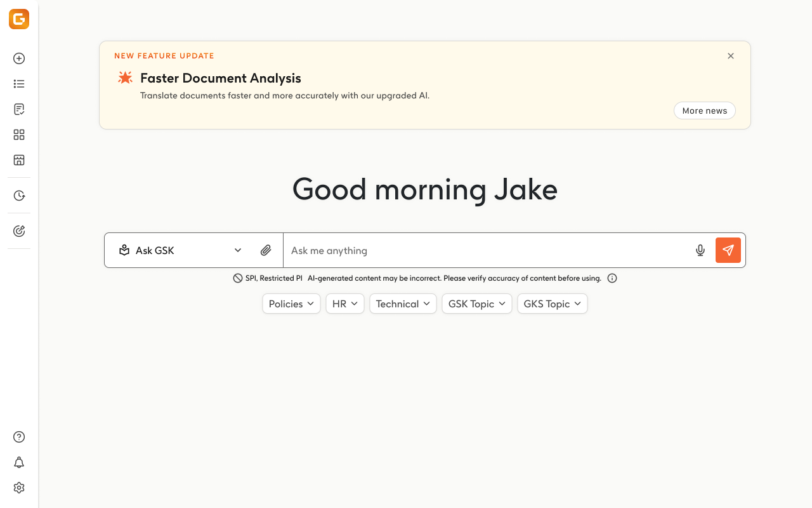Click the NEW FEATURE UPDATE label
The width and height of the screenshot is (812, 508).
(x=164, y=56)
